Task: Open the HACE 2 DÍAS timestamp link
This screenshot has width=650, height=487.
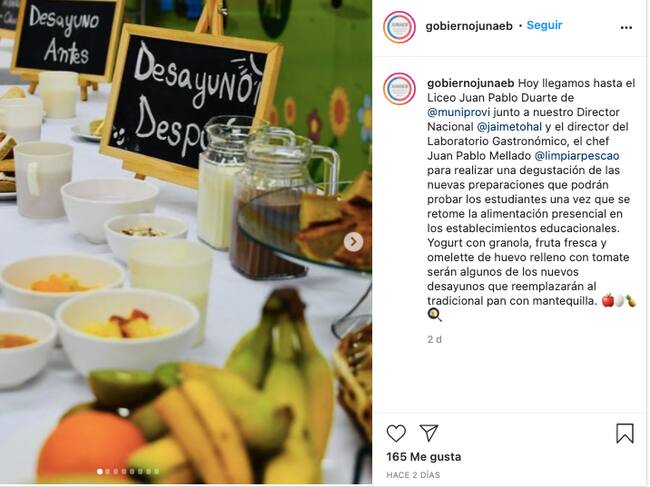Action: (x=413, y=475)
